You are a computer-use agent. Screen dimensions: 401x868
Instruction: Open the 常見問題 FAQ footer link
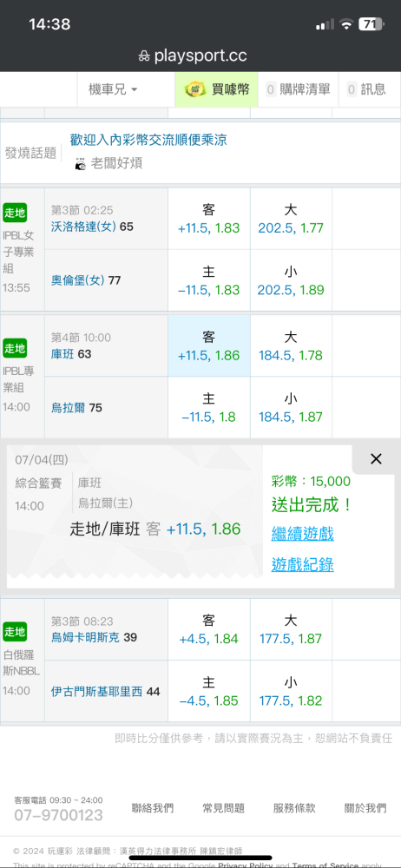point(224,808)
